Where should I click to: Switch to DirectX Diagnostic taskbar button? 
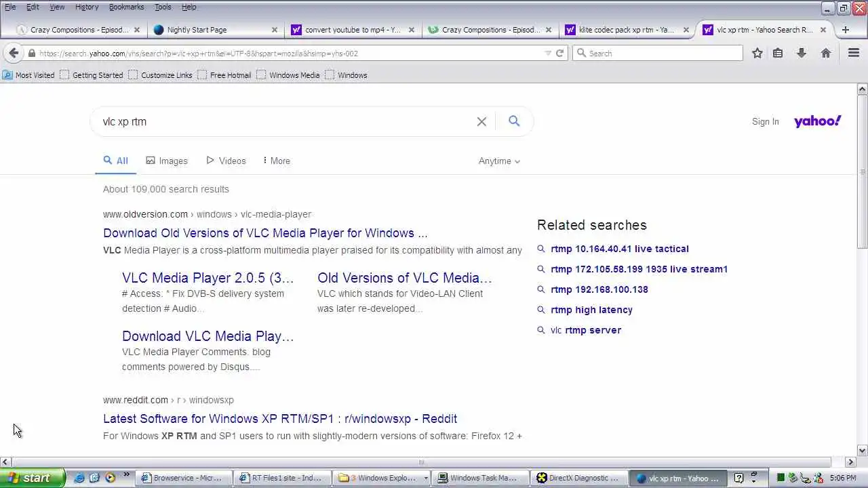(578, 478)
